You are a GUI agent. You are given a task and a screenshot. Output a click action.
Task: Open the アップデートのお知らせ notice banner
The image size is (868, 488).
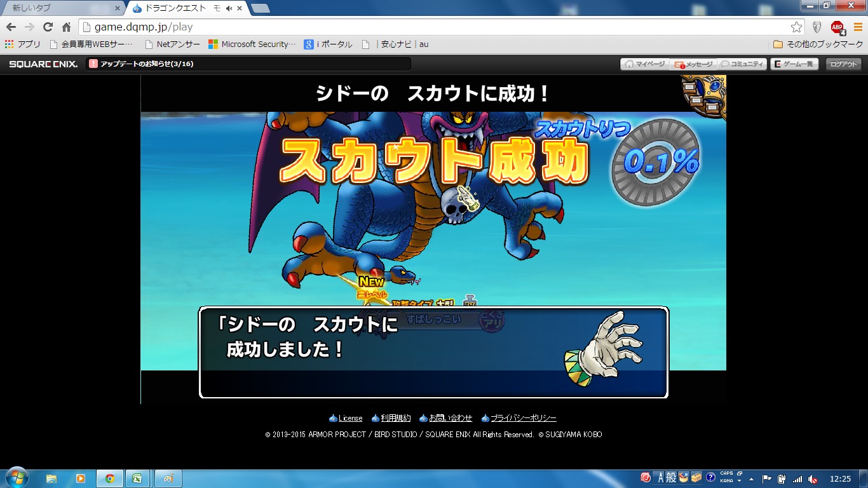tap(248, 64)
